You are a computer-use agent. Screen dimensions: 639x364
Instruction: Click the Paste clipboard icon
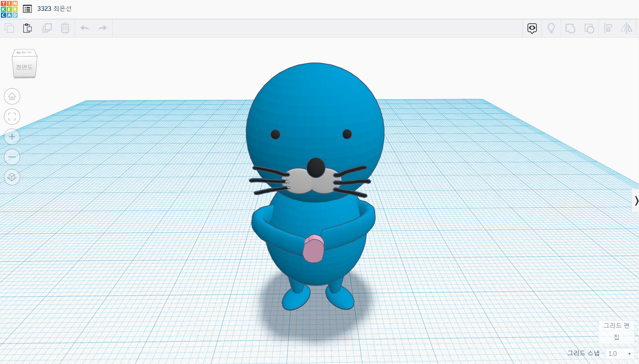pos(28,28)
